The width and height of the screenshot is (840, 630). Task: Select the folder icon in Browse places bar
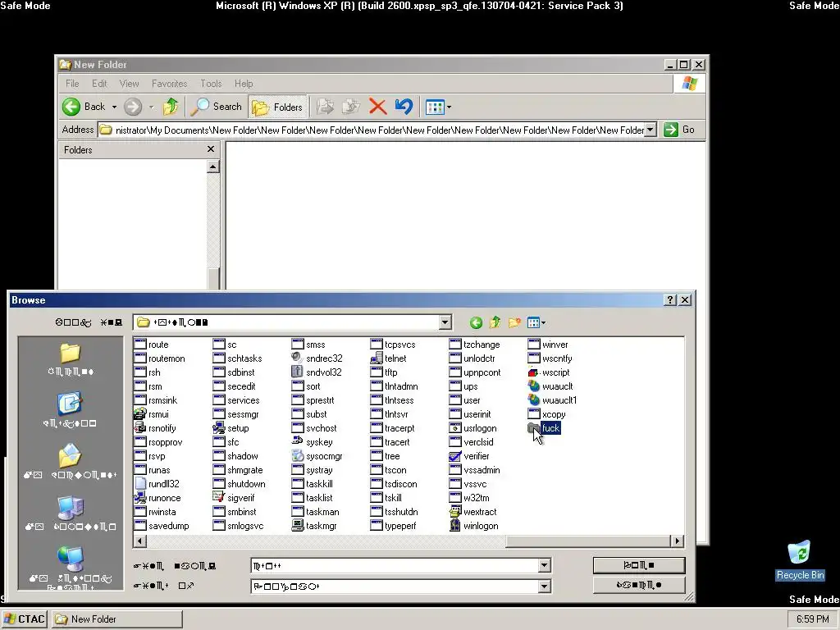click(x=71, y=353)
